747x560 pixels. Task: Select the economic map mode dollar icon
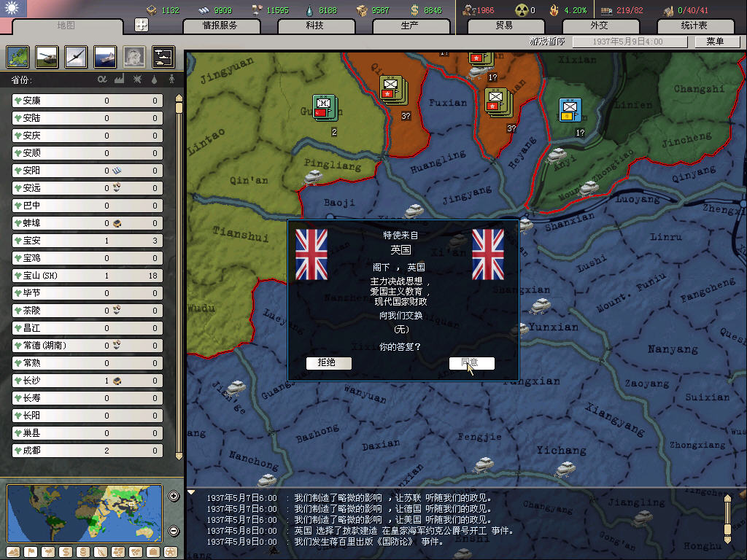point(66,552)
